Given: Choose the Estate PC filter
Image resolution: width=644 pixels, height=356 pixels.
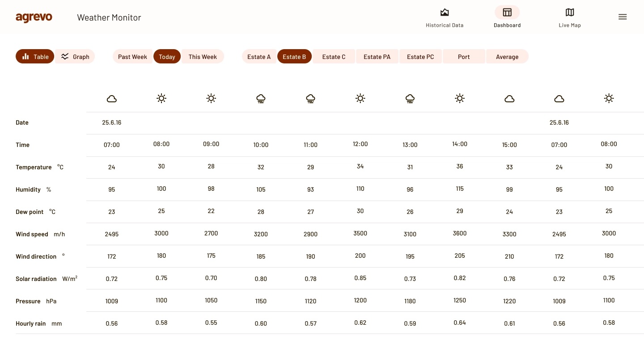Looking at the screenshot, I should [x=420, y=57].
